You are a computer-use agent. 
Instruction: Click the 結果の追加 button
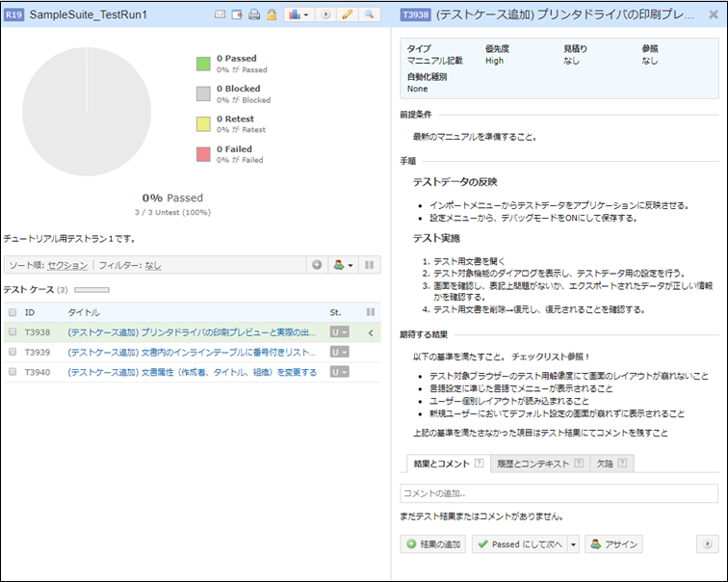[x=433, y=544]
